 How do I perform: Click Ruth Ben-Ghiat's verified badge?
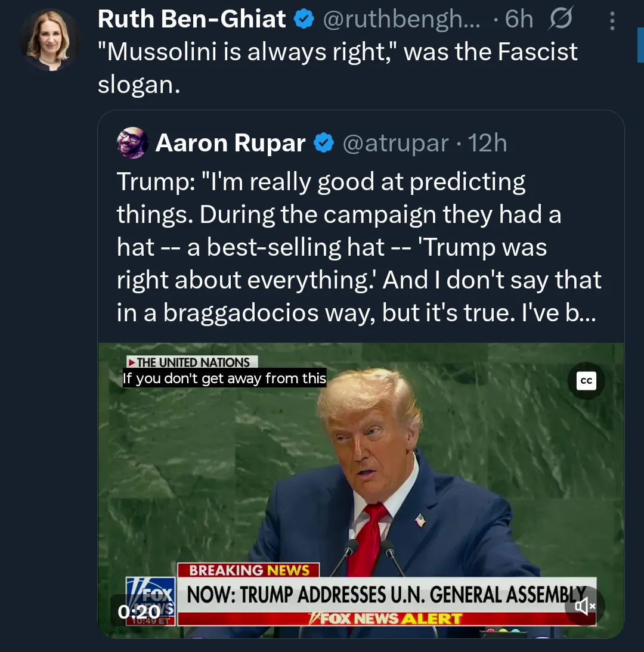[x=304, y=18]
